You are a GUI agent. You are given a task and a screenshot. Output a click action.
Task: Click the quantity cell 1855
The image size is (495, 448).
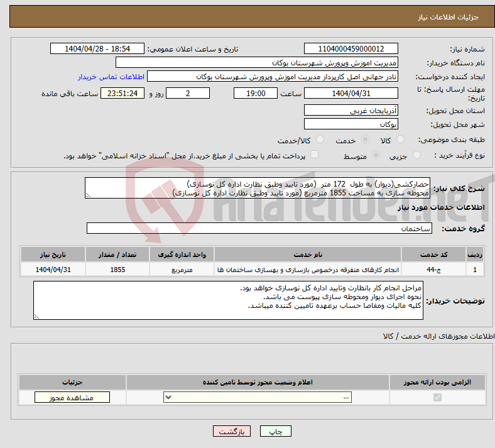117,270
